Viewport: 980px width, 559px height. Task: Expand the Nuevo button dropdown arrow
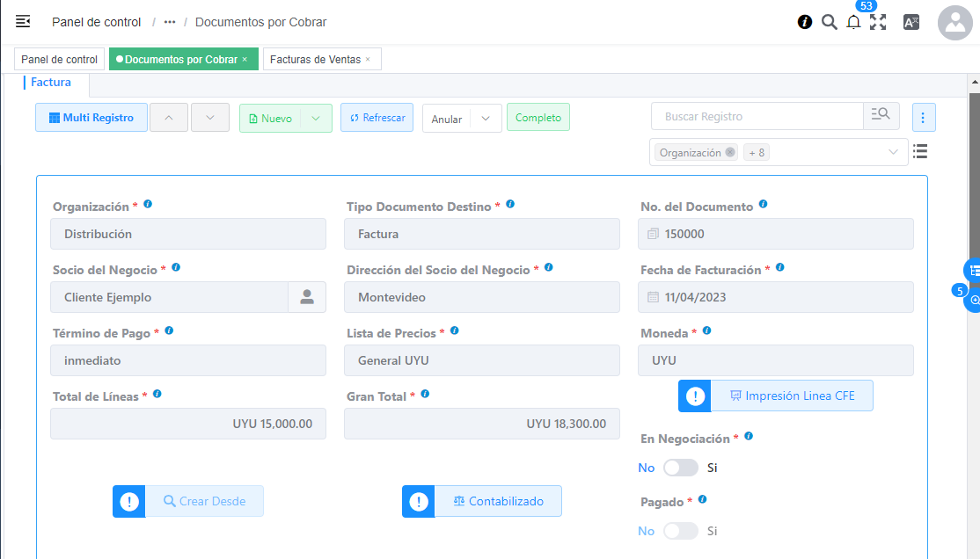click(x=316, y=119)
